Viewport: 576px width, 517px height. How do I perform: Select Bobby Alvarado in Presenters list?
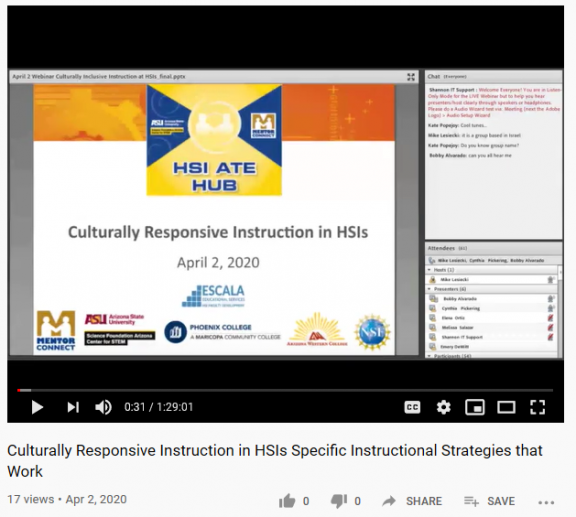coord(460,299)
